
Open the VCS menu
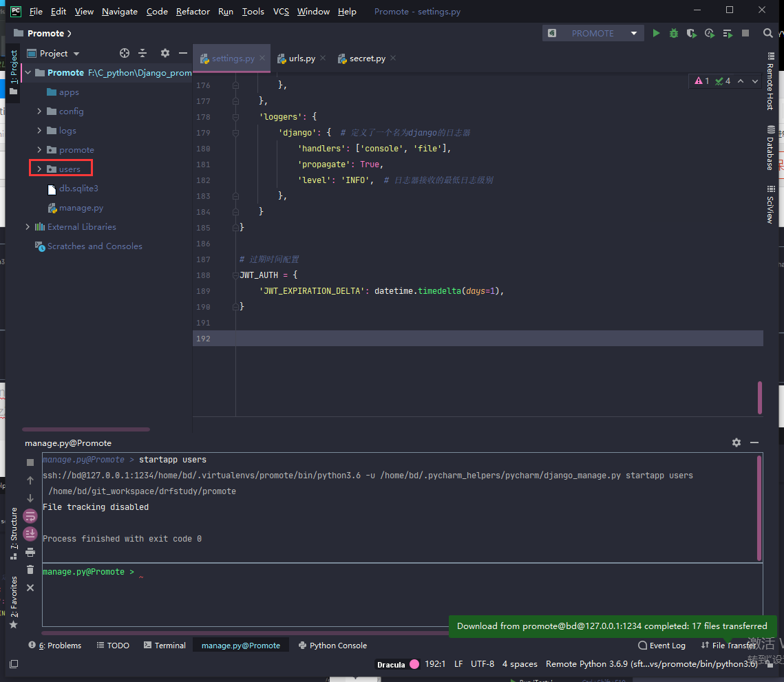tap(281, 12)
